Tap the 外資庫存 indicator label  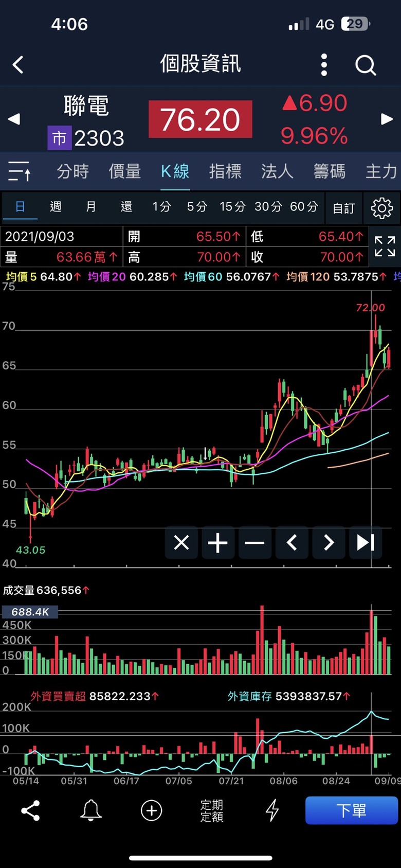click(x=250, y=696)
